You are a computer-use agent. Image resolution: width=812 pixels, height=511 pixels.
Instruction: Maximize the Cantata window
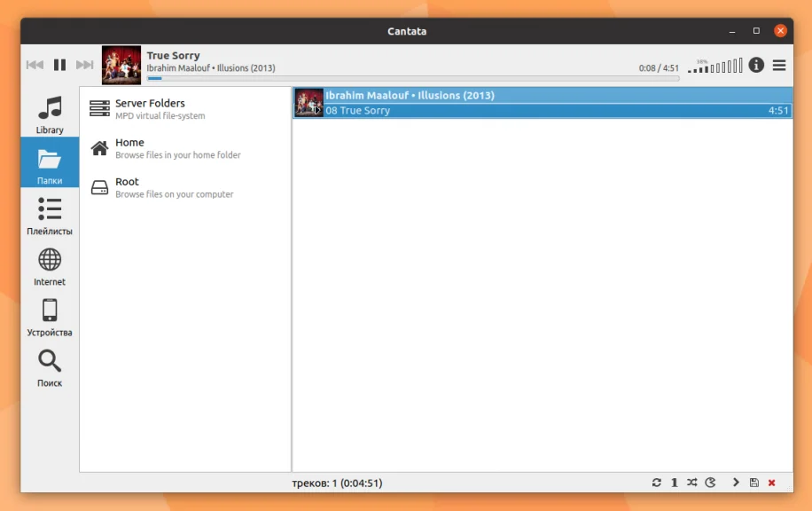click(756, 31)
